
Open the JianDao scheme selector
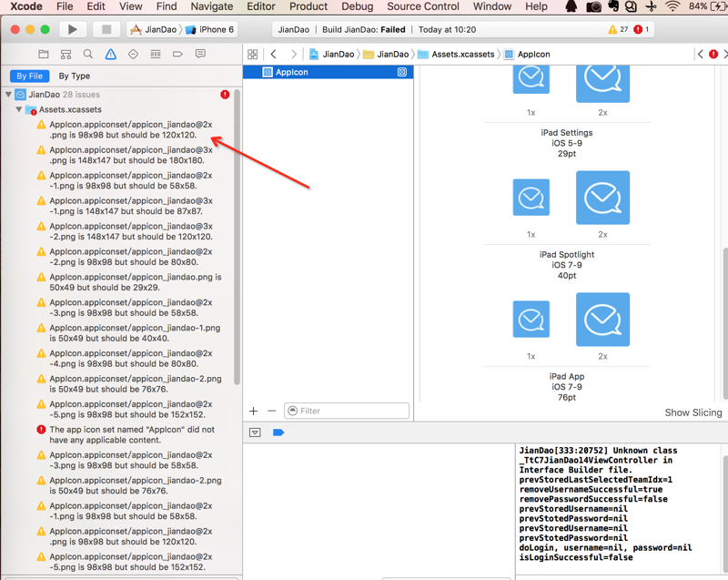point(154,30)
